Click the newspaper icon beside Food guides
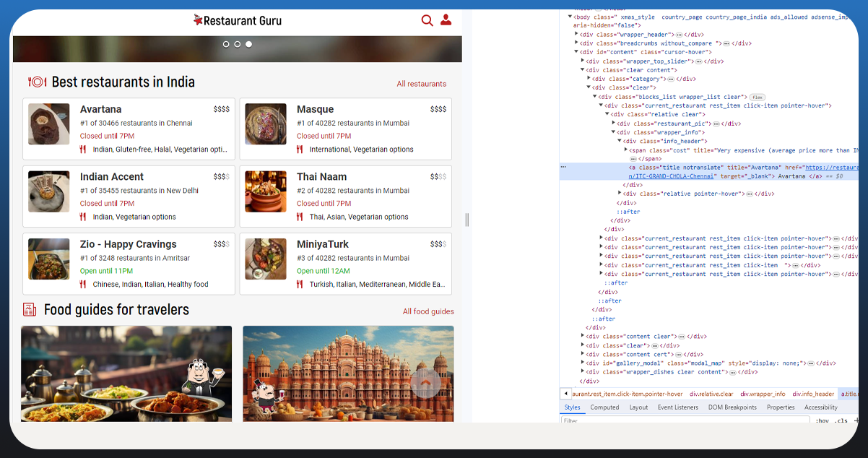Viewport: 868px width, 458px height. point(30,310)
